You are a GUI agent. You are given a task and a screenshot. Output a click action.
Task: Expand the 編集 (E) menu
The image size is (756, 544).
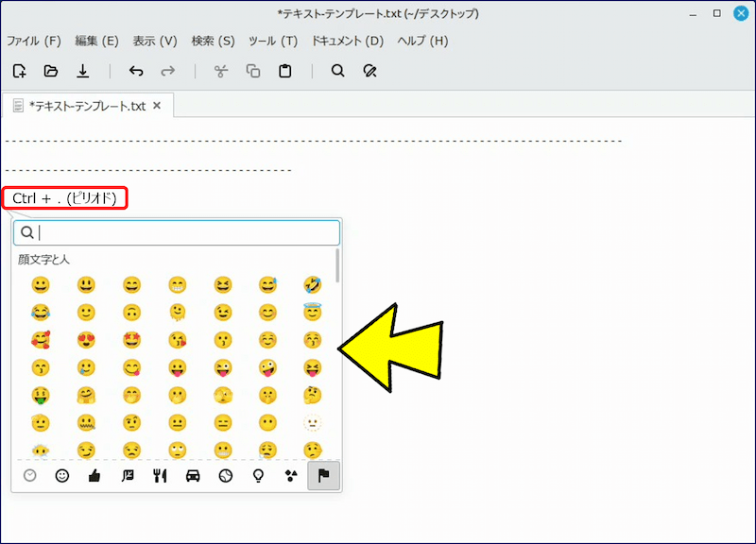[96, 41]
